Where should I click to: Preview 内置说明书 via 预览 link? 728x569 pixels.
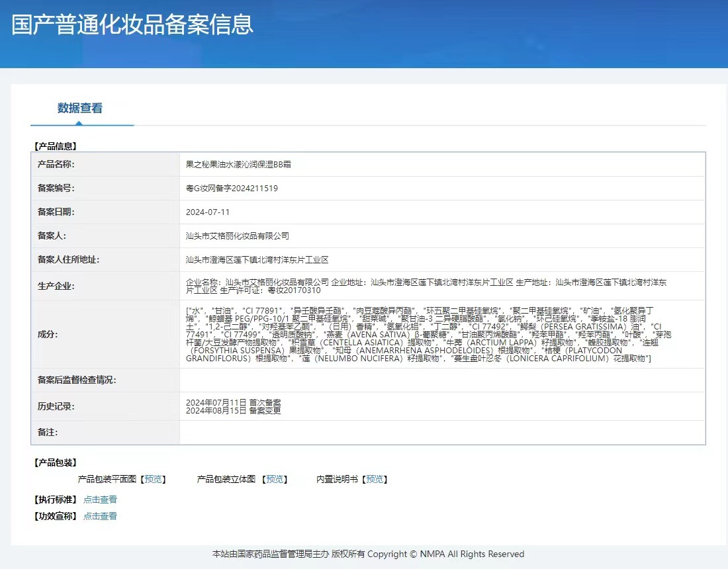(x=375, y=479)
